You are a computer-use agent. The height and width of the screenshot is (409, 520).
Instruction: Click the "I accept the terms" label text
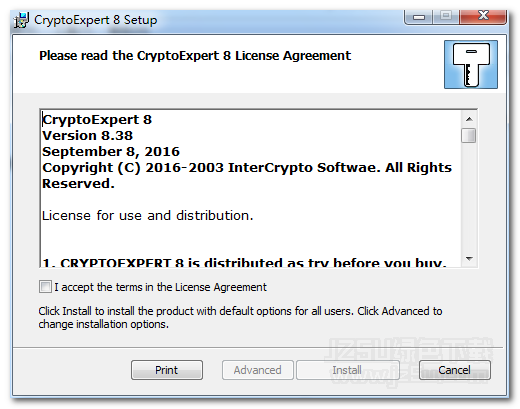pos(160,287)
